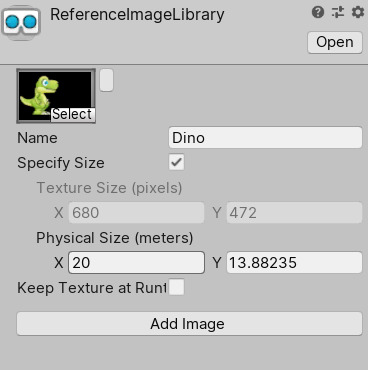Click the Name field containing Dino
Image resolution: width=368 pixels, height=370 pixels.
click(x=265, y=137)
